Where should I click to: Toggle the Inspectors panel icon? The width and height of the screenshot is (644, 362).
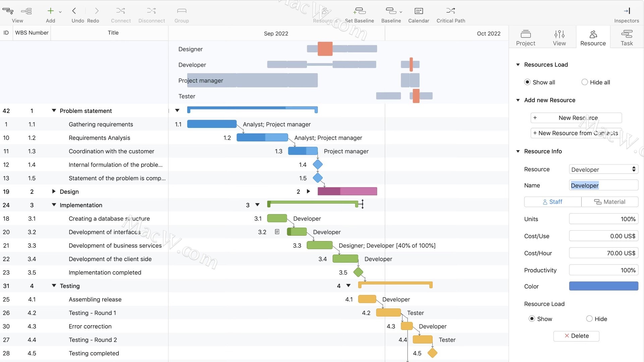pos(626,11)
